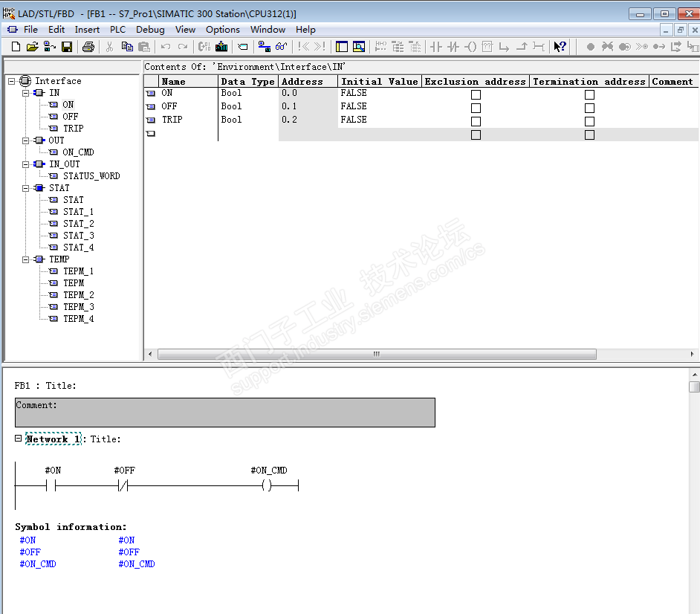Click the Print toolbar icon
The image size is (700, 614).
88,46
